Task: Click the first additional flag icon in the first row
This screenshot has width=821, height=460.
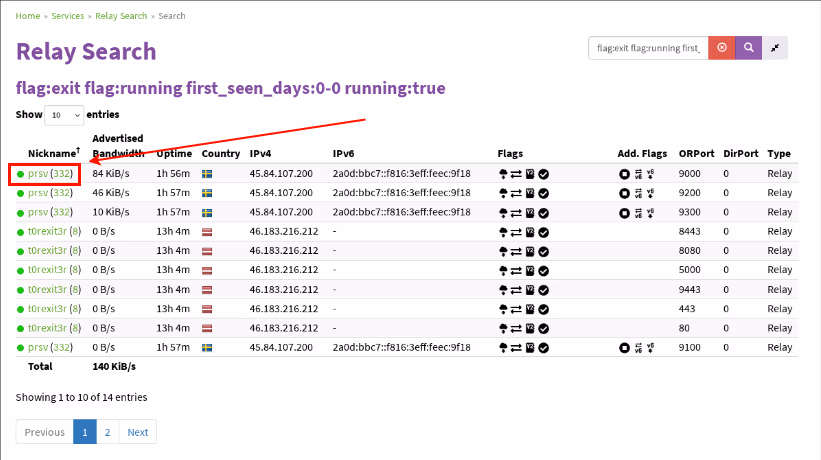Action: coord(623,173)
